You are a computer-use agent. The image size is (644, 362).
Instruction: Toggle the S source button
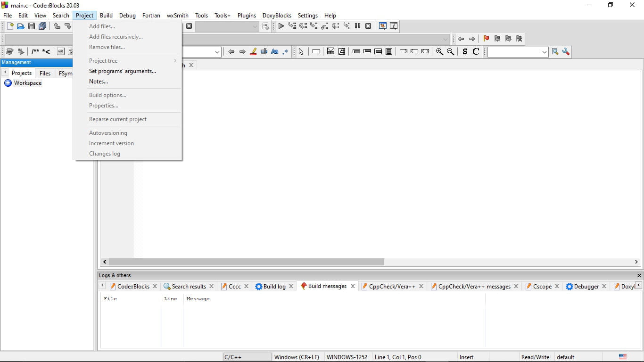pyautogui.click(x=465, y=52)
